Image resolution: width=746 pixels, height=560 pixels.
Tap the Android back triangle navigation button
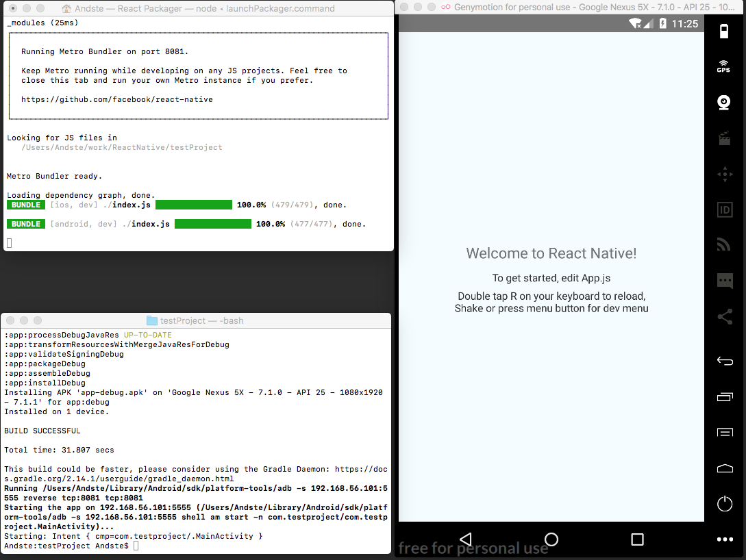(466, 539)
